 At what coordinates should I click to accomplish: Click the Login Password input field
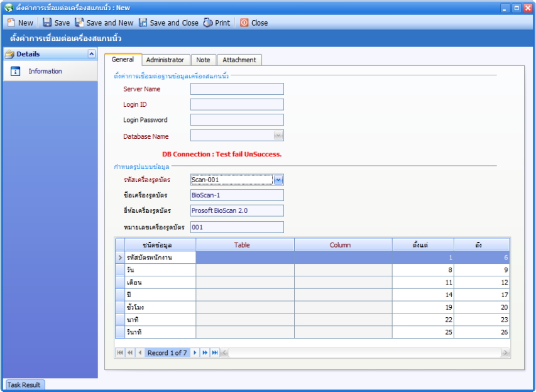coord(237,119)
